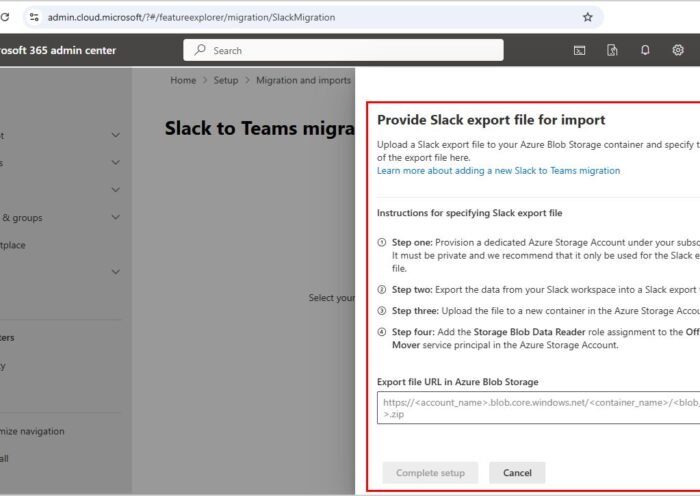The width and height of the screenshot is (700, 496).
Task: Click the Complete setup button
Action: pos(430,473)
